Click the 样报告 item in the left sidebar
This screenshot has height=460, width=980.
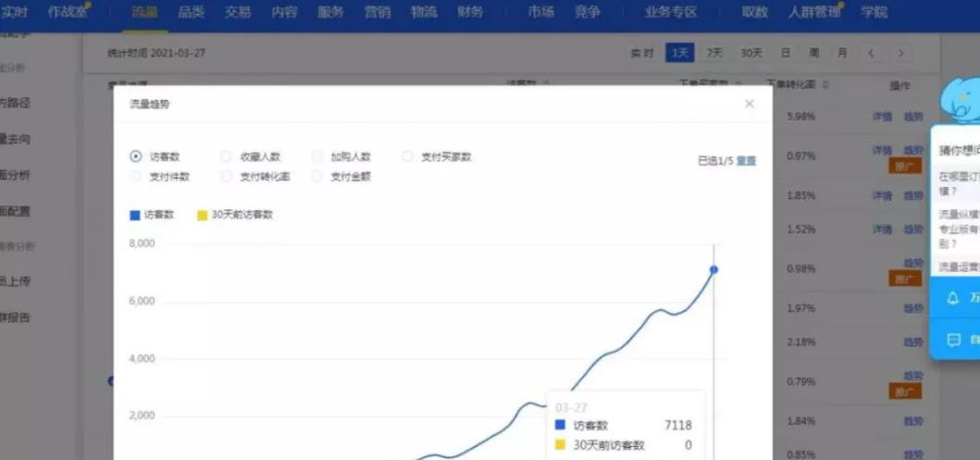pyautogui.click(x=15, y=317)
